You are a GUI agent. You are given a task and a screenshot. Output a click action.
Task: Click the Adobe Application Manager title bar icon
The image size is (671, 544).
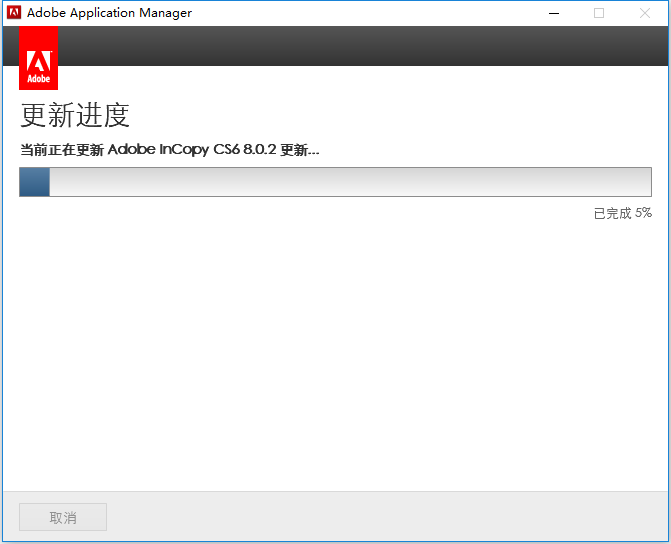[14, 12]
